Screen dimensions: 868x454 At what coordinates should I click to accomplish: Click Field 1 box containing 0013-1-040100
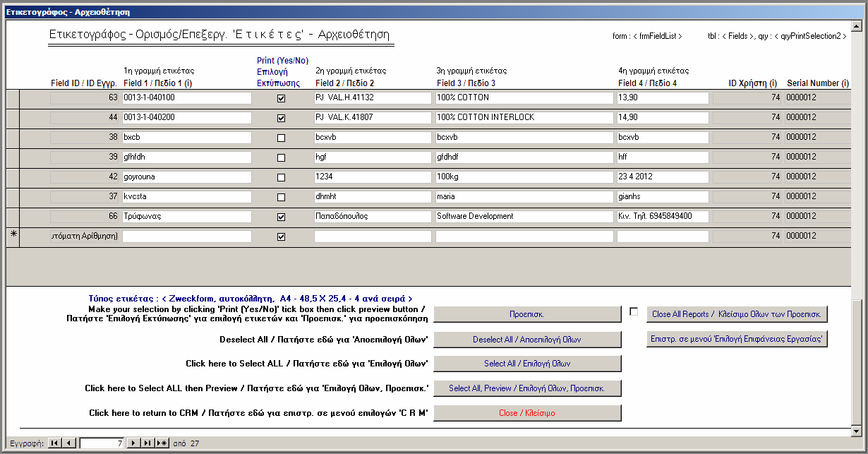[187, 98]
